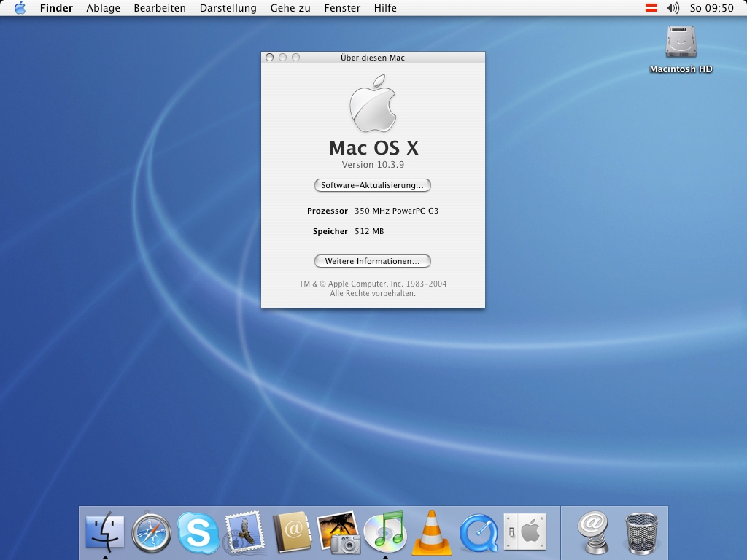Open the Austrian flag input menu
The image size is (747, 560).
click(651, 8)
